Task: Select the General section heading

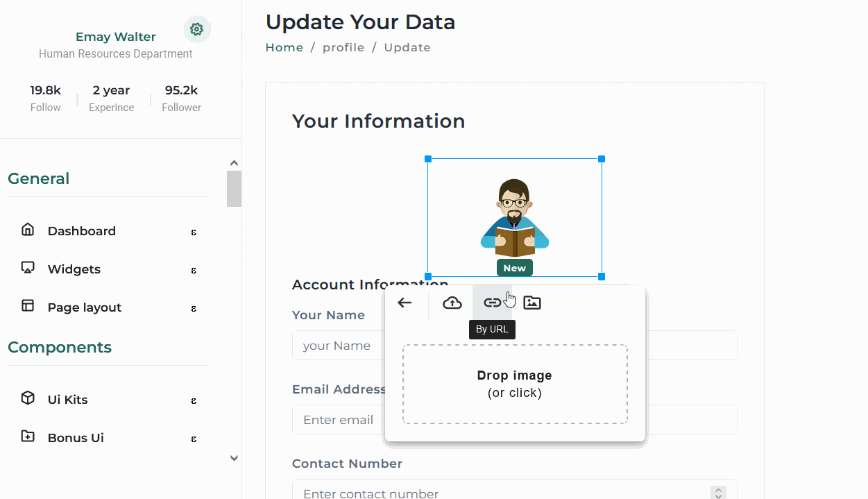Action: (38, 178)
